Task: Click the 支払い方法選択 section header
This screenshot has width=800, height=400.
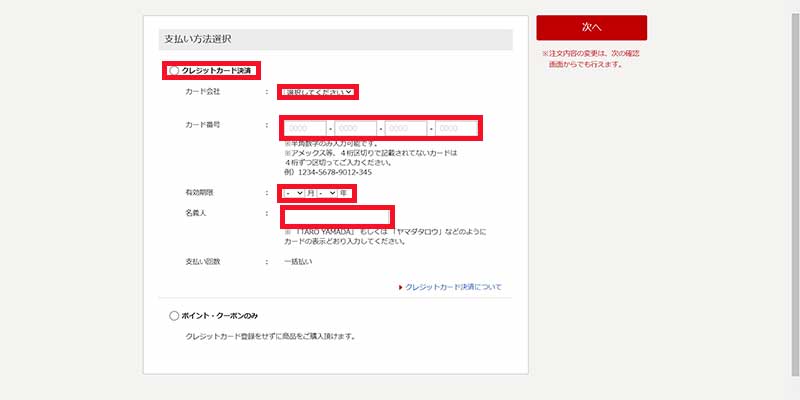Action: point(198,39)
